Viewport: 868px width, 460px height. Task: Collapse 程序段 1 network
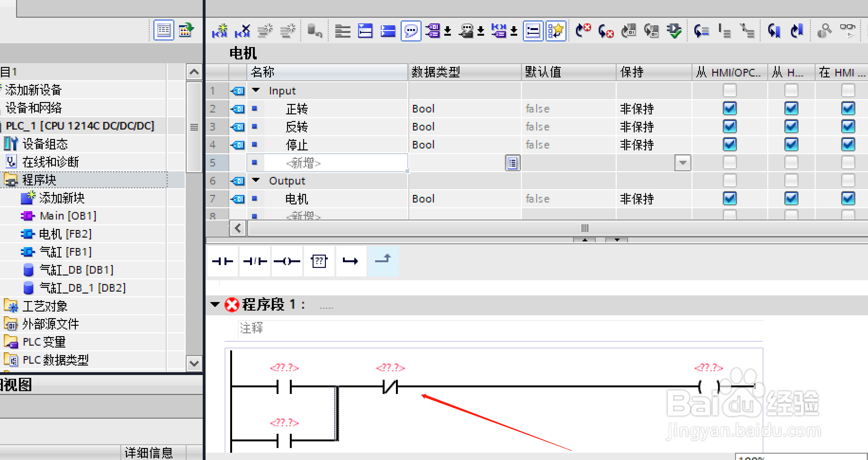coord(215,305)
